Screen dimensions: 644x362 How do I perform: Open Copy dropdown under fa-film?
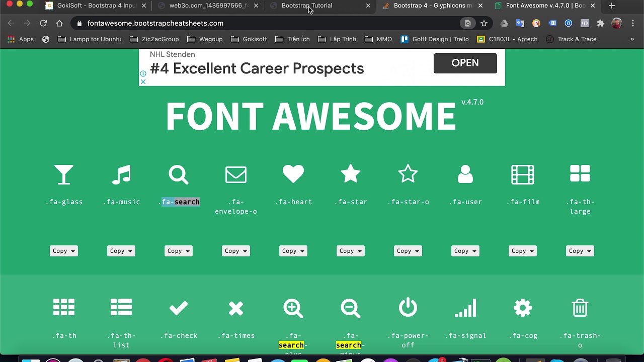[523, 251]
